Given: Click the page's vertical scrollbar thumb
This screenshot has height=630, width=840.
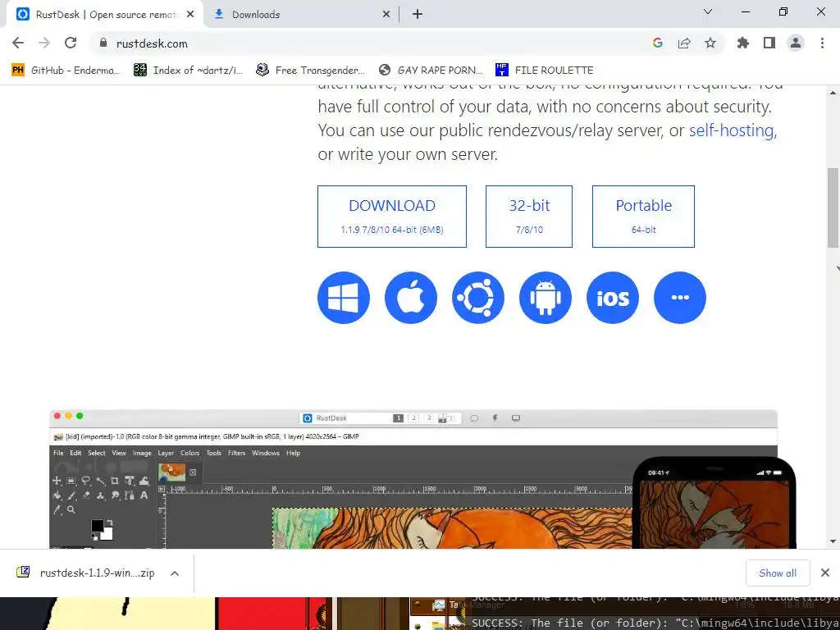Looking at the screenshot, I should (833, 208).
